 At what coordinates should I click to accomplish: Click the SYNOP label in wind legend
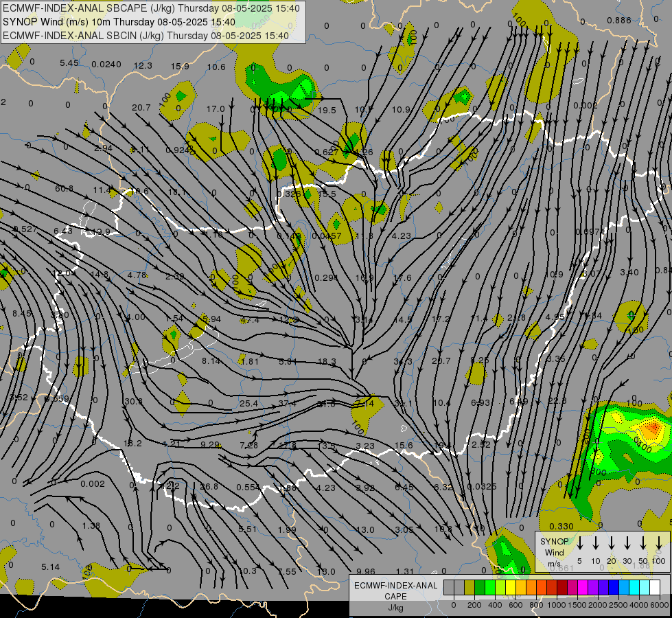pyautogui.click(x=554, y=542)
